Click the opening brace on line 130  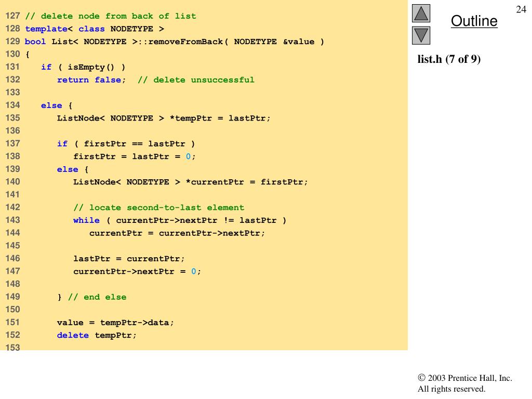click(28, 54)
